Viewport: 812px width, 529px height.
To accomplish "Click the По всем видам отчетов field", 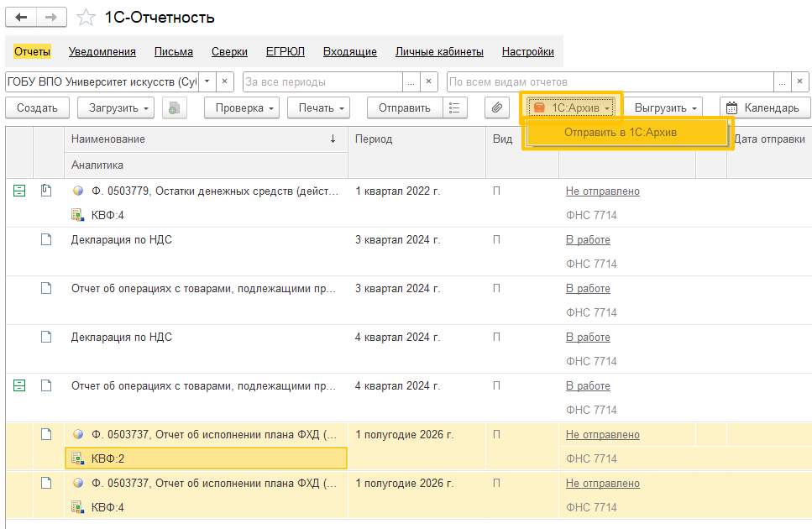I will (610, 81).
